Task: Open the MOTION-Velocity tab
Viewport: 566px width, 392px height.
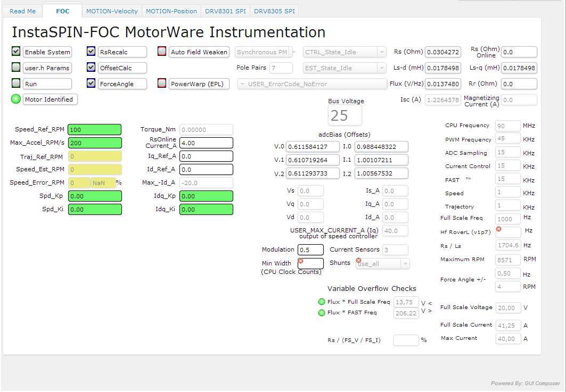Action: point(112,11)
